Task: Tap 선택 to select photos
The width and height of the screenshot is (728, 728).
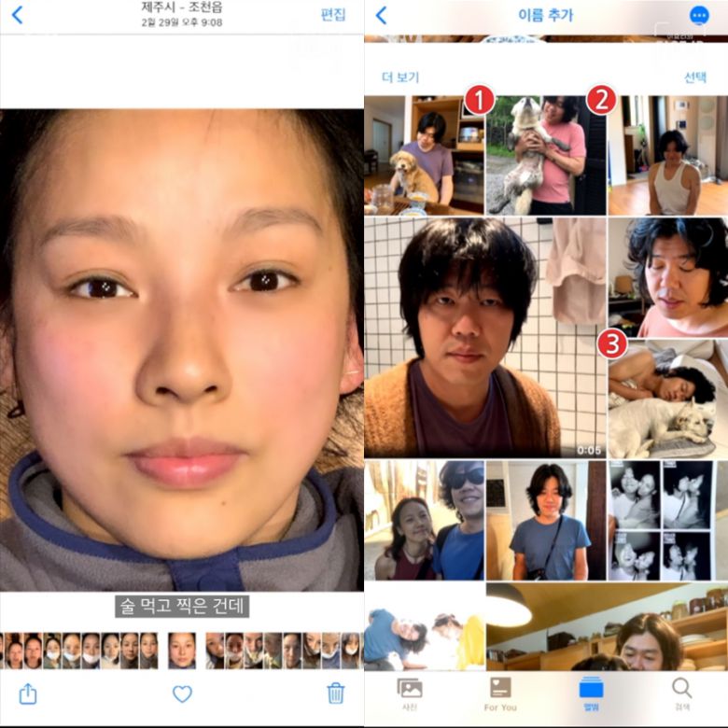Action: tap(695, 77)
